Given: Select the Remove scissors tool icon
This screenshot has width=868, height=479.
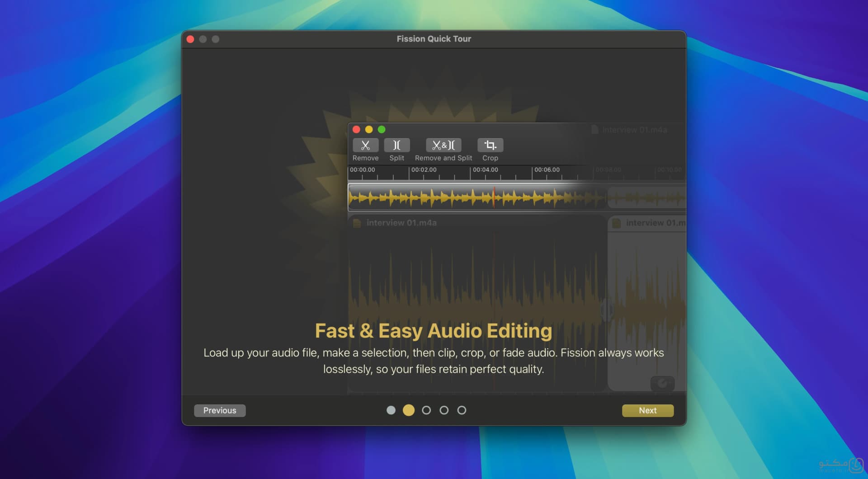Looking at the screenshot, I should (365, 145).
